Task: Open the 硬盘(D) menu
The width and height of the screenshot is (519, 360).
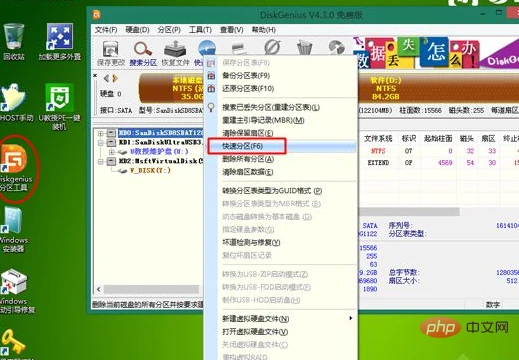Action: click(137, 30)
